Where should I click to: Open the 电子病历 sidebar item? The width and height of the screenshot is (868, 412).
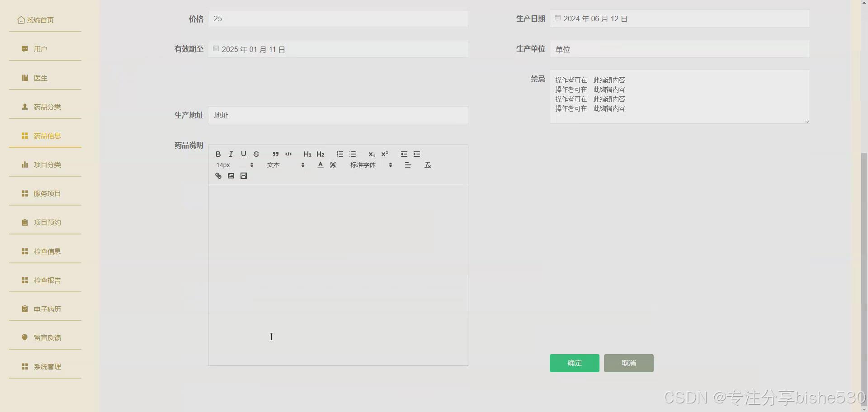coord(45,309)
